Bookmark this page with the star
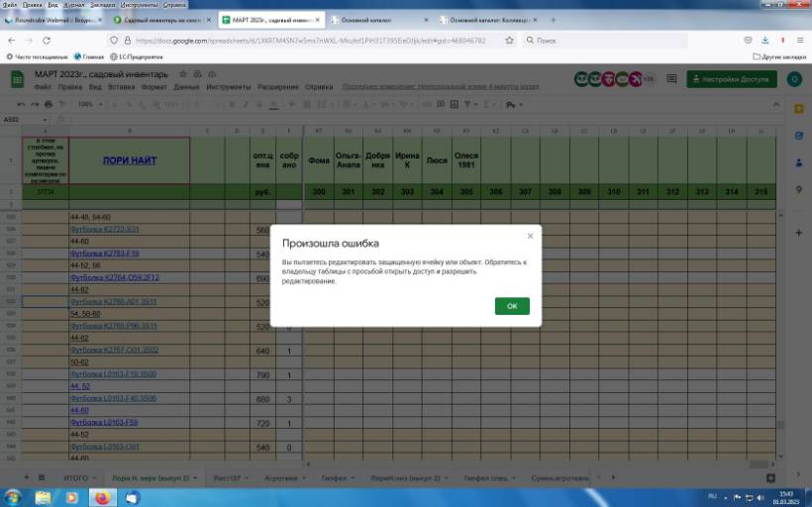Screen dimensions: 812x507 (x=509, y=41)
